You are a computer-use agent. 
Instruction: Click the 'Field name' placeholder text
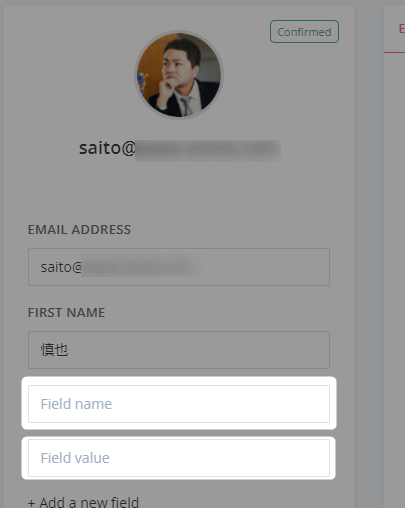(76, 404)
